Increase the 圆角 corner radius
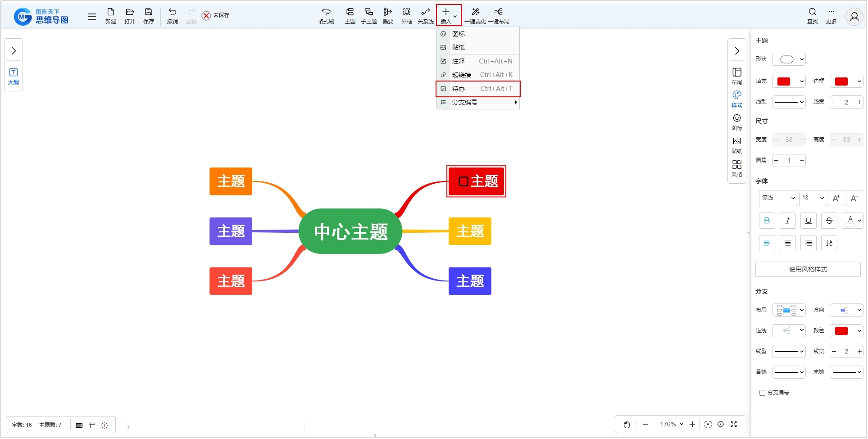This screenshot has height=439, width=868. [x=802, y=160]
